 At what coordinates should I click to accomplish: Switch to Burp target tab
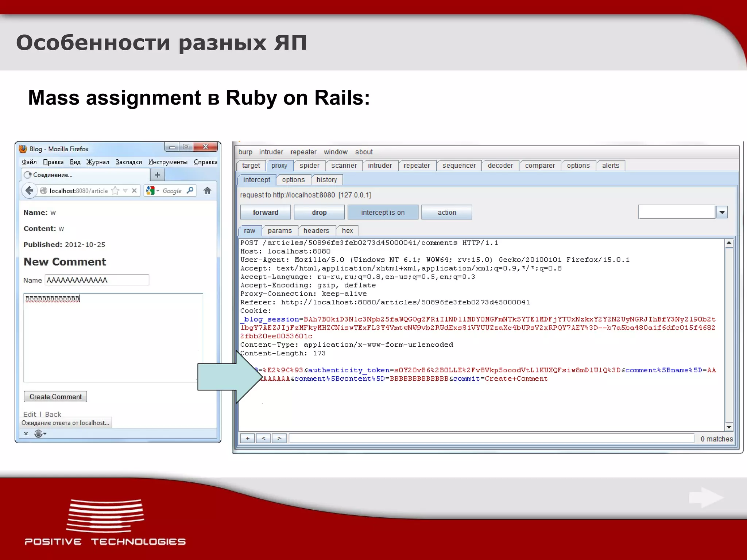[251, 166]
